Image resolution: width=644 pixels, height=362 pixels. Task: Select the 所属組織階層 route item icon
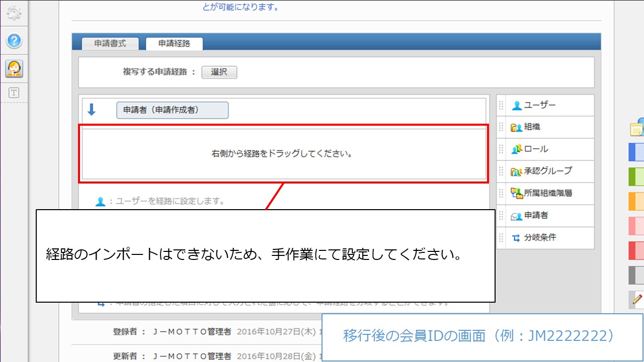pos(517,193)
